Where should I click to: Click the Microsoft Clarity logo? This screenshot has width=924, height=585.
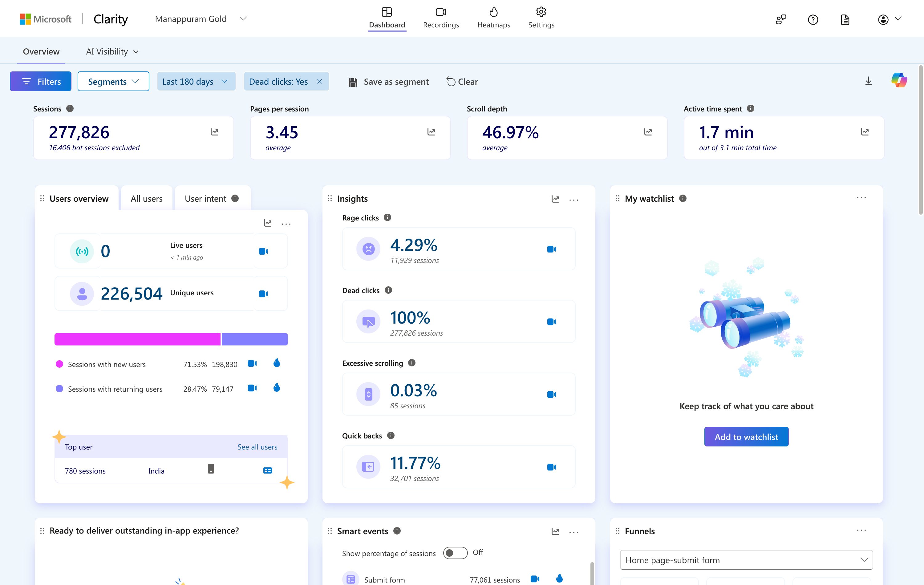[x=74, y=19]
